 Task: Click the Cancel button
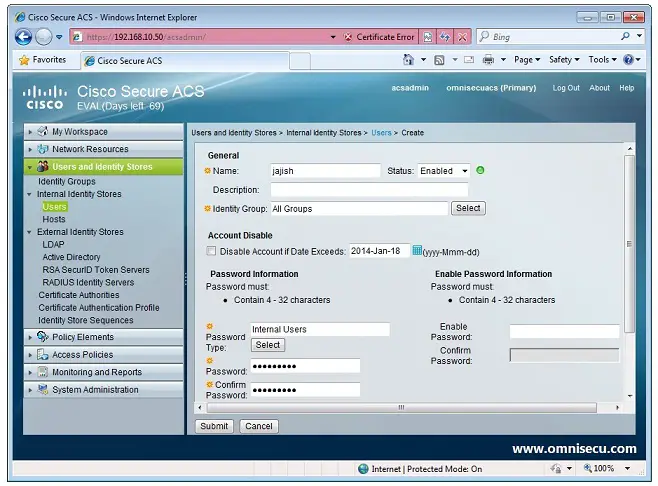259,426
